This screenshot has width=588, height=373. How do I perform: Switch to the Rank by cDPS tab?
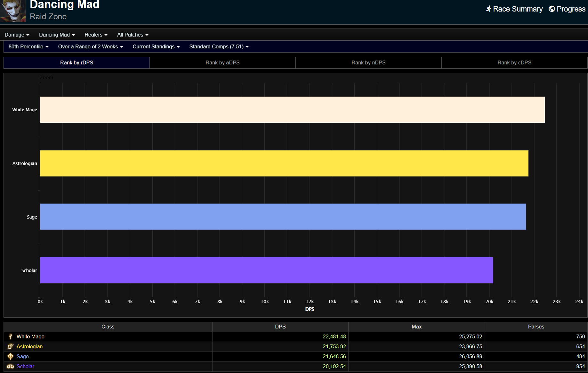[x=514, y=62]
